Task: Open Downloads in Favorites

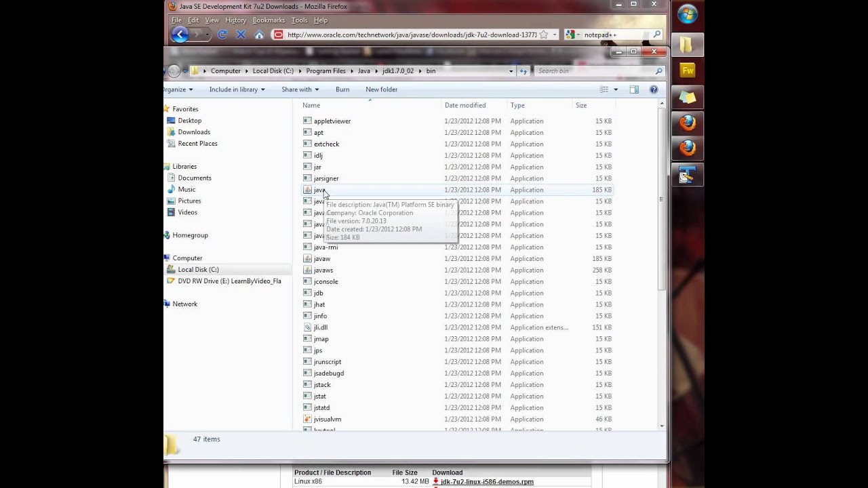Action: pyautogui.click(x=194, y=132)
